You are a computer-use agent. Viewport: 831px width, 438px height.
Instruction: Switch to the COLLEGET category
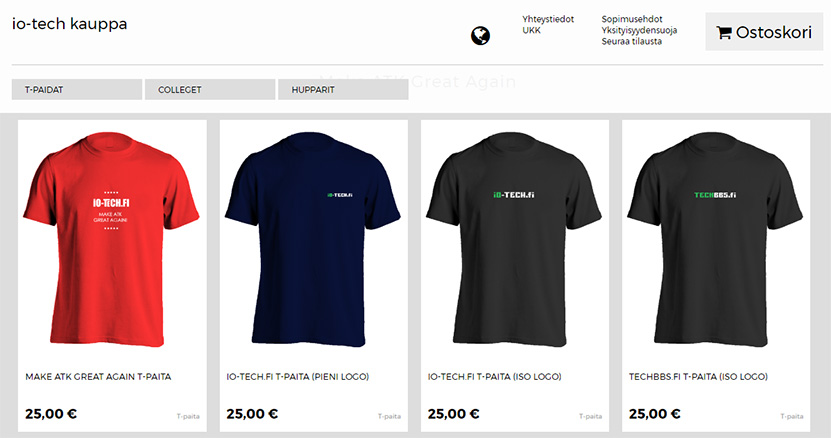(210, 90)
